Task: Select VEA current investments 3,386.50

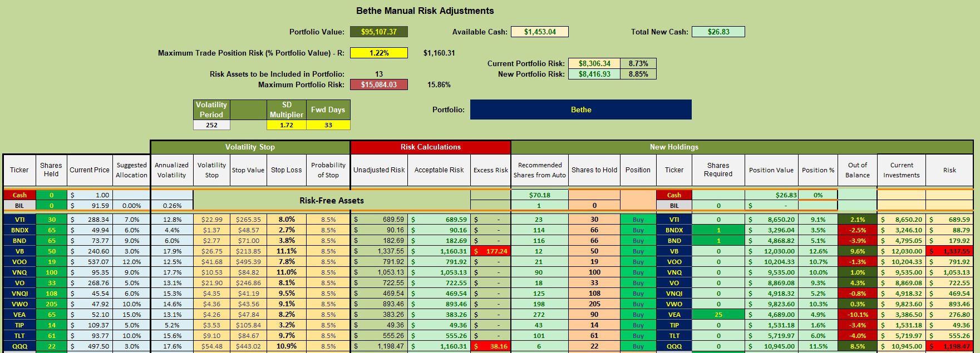Action: pyautogui.click(x=902, y=315)
